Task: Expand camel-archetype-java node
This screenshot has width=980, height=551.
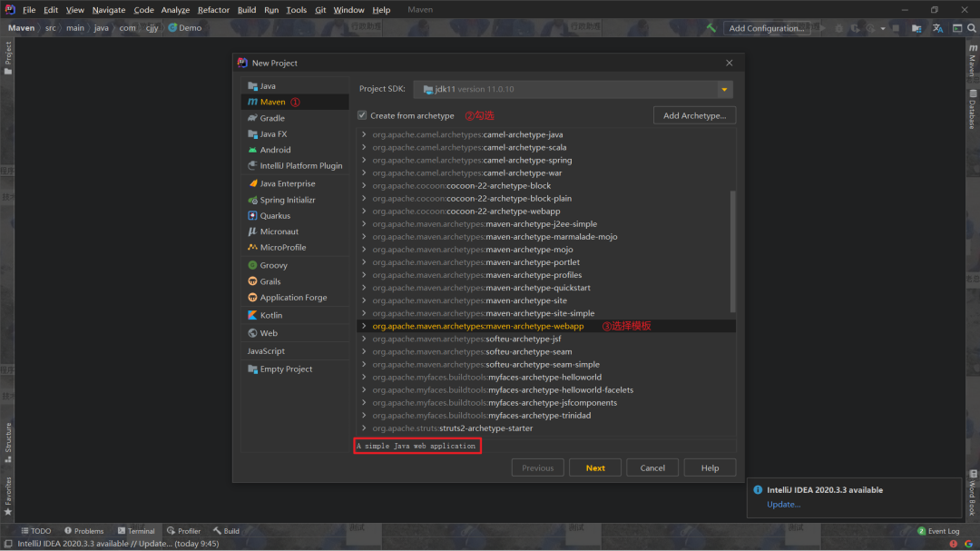Action: 364,134
